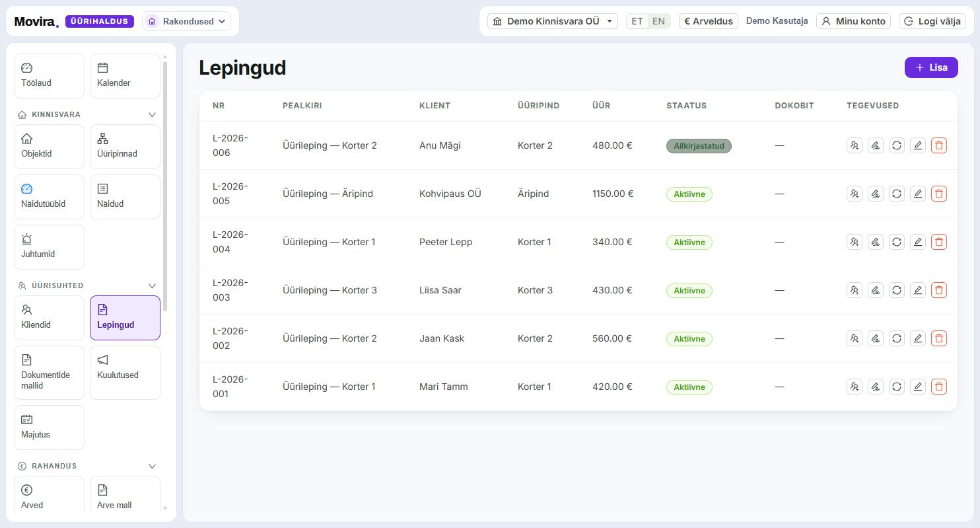Sign Jaan Kask's contract with the signature icon
Image resolution: width=980 pixels, height=528 pixels.
876,338
